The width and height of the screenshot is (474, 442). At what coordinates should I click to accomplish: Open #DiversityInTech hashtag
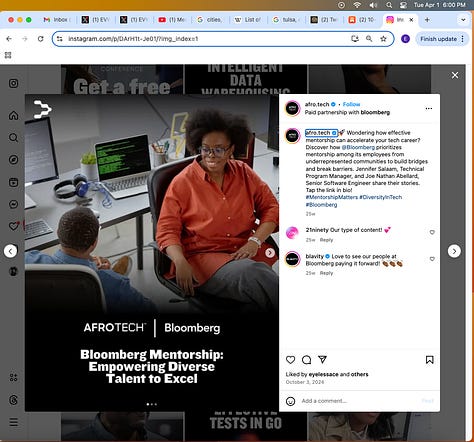(x=380, y=197)
